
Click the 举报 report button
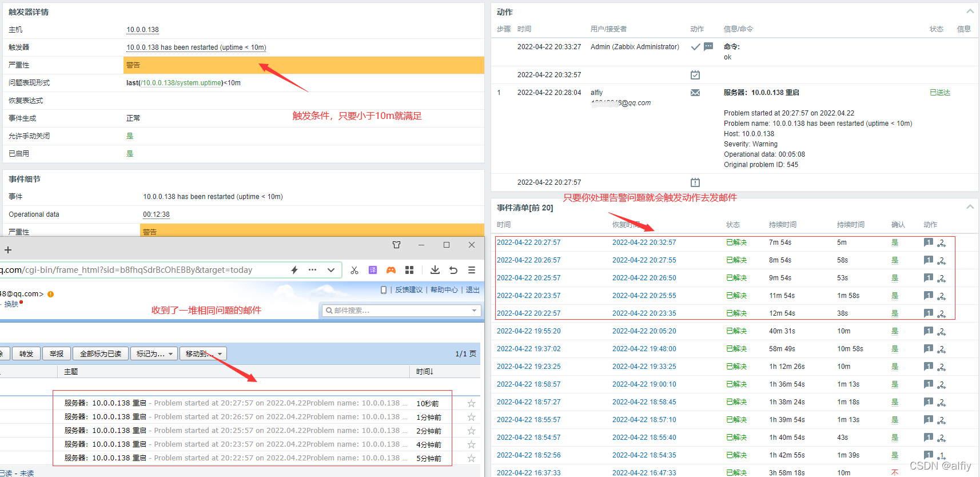[x=57, y=354]
